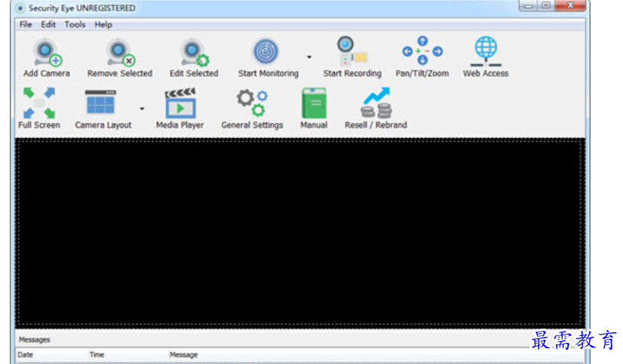Open General Settings gears icon

pos(253,103)
